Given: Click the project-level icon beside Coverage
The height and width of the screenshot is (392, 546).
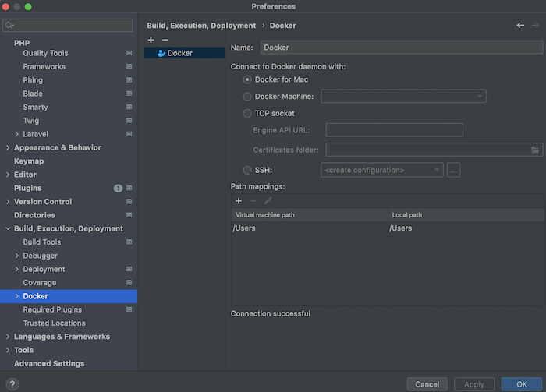Looking at the screenshot, I should tap(129, 282).
